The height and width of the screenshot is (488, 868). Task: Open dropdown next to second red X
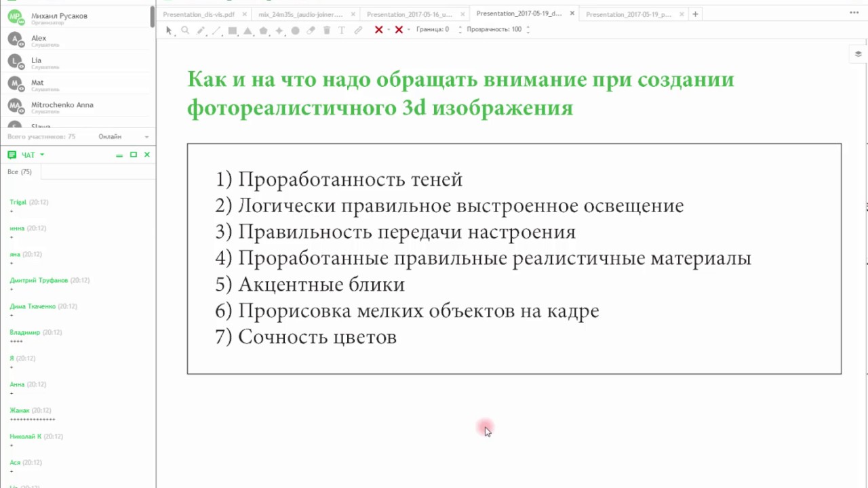(408, 30)
